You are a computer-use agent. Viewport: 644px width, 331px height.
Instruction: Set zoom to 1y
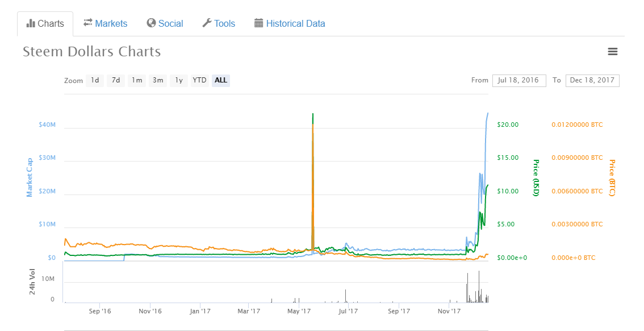179,80
